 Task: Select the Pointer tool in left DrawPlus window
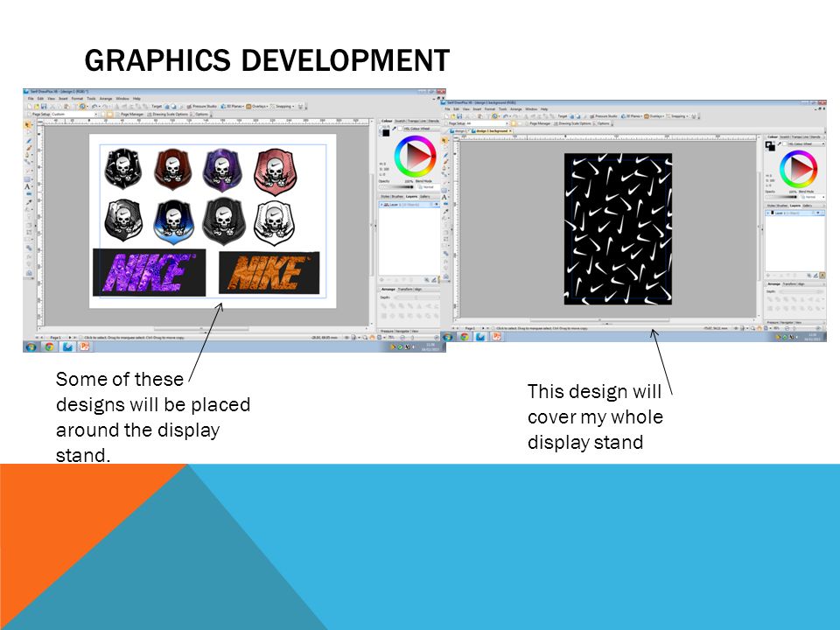click(27, 125)
